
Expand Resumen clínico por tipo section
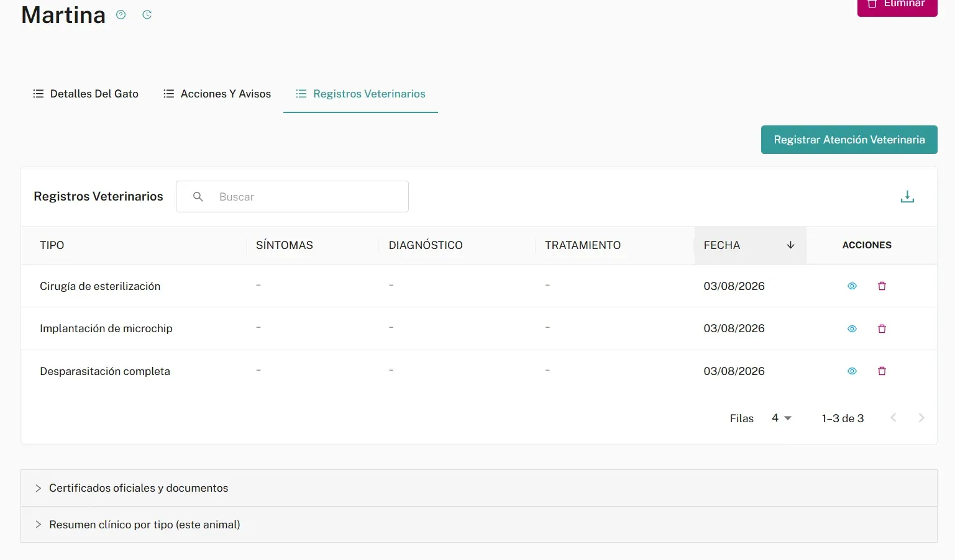click(478, 525)
